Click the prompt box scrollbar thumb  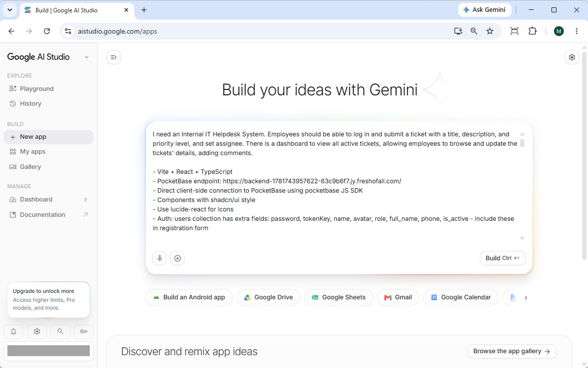click(x=522, y=143)
